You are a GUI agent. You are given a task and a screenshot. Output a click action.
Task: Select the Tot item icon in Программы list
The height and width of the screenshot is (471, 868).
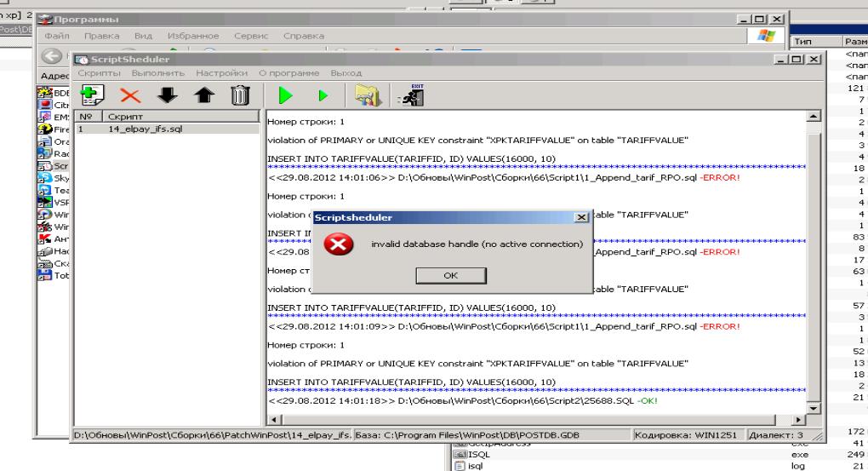[x=44, y=275]
